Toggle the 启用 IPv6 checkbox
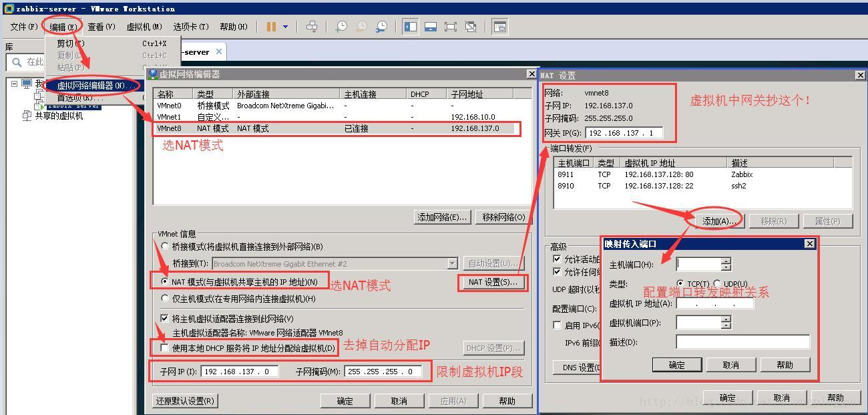868x415 pixels. click(558, 325)
